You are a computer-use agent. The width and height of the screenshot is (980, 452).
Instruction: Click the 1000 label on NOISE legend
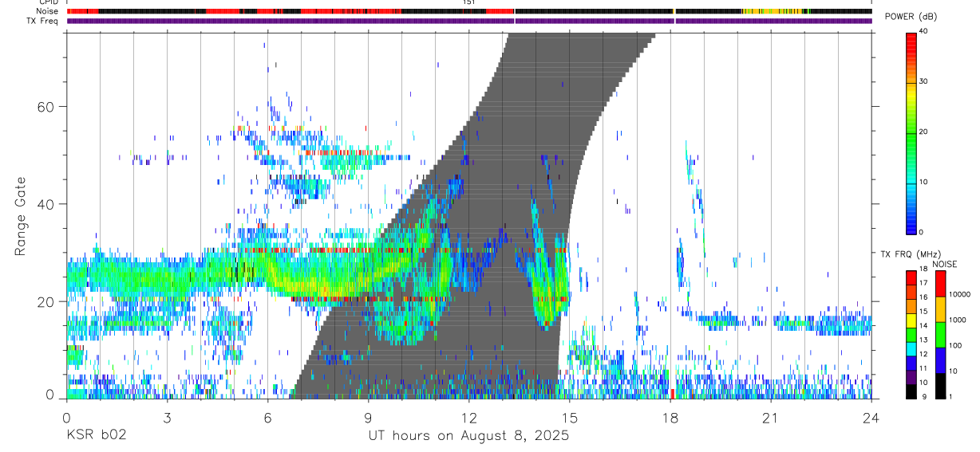[x=957, y=320]
